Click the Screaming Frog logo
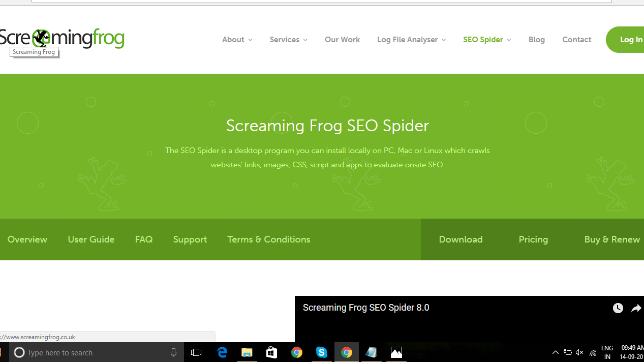The height and width of the screenshot is (362, 644). pos(62,38)
